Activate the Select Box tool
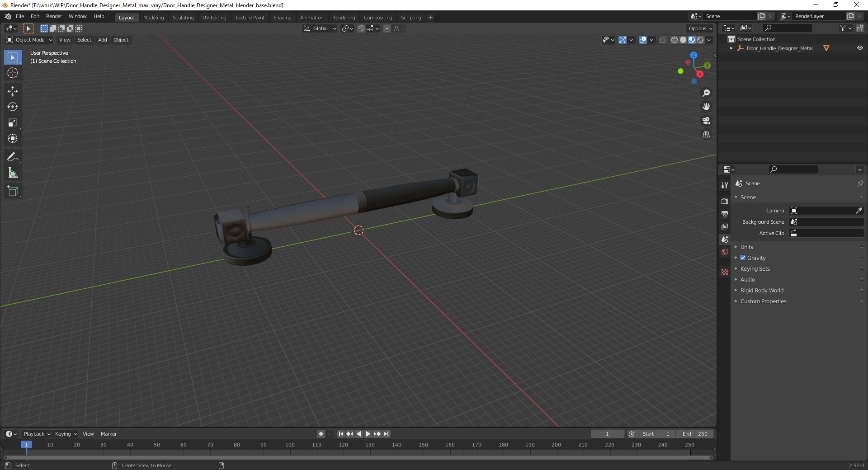 [13, 57]
